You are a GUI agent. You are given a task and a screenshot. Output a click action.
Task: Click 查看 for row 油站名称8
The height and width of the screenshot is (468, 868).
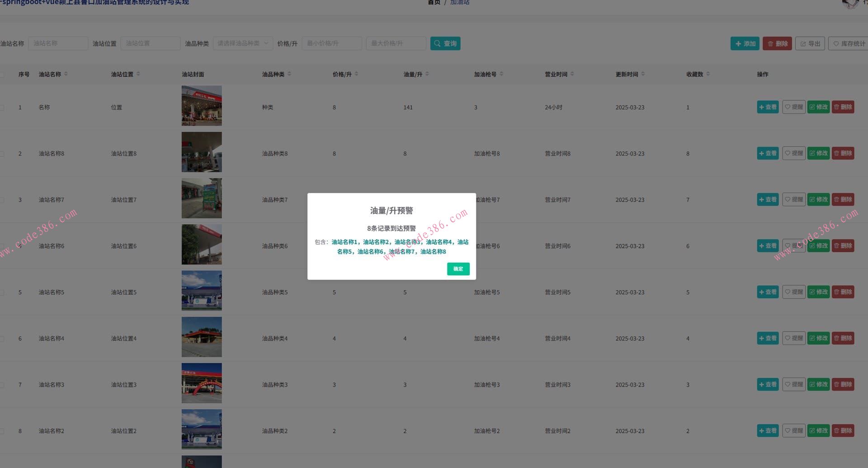coord(767,153)
